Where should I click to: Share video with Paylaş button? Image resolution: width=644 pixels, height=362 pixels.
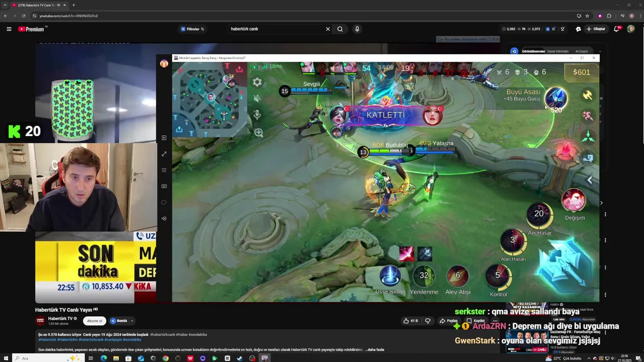[449, 321]
